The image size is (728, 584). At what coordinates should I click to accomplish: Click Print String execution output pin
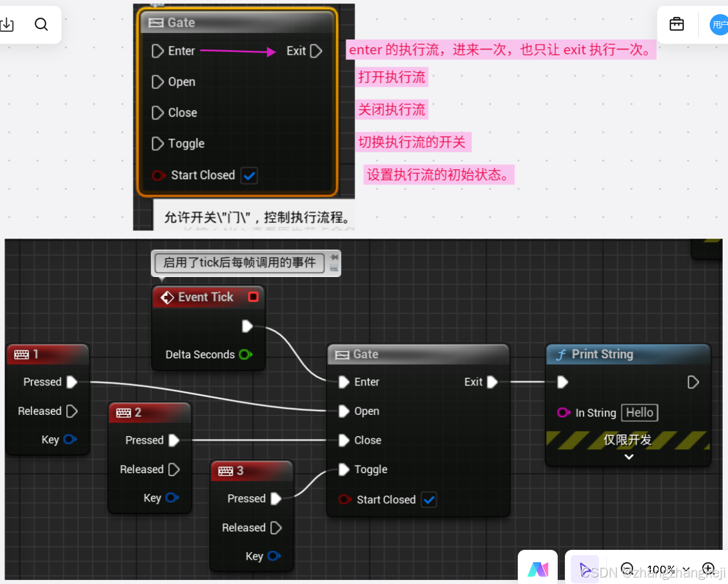(x=693, y=382)
